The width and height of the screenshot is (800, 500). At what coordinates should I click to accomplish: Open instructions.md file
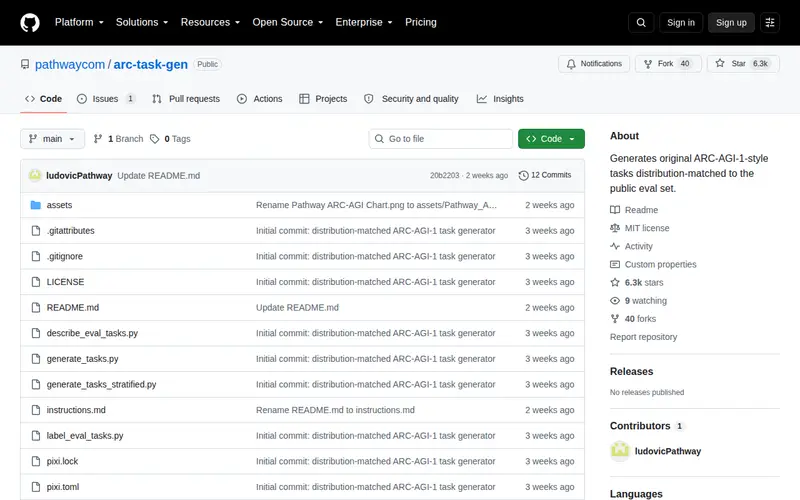click(76, 410)
